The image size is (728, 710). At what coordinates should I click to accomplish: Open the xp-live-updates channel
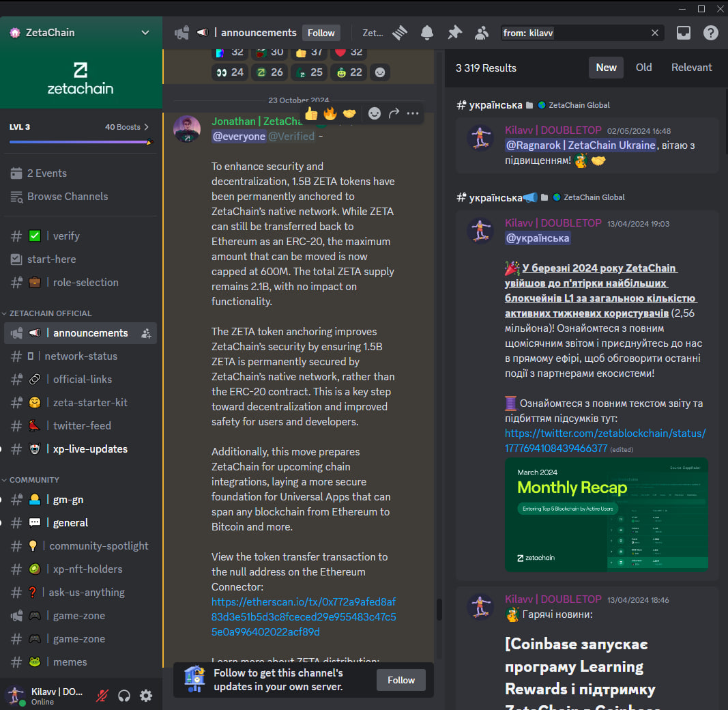tap(81, 449)
